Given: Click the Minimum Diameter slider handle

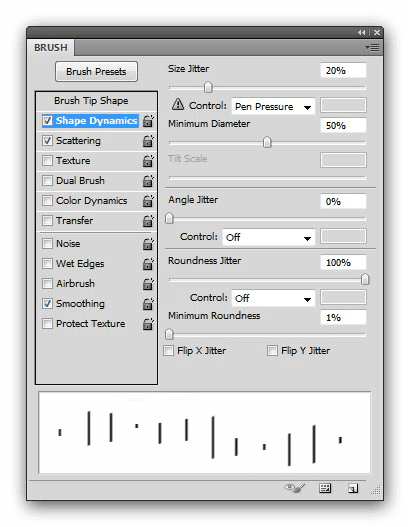Looking at the screenshot, I should point(267,142).
